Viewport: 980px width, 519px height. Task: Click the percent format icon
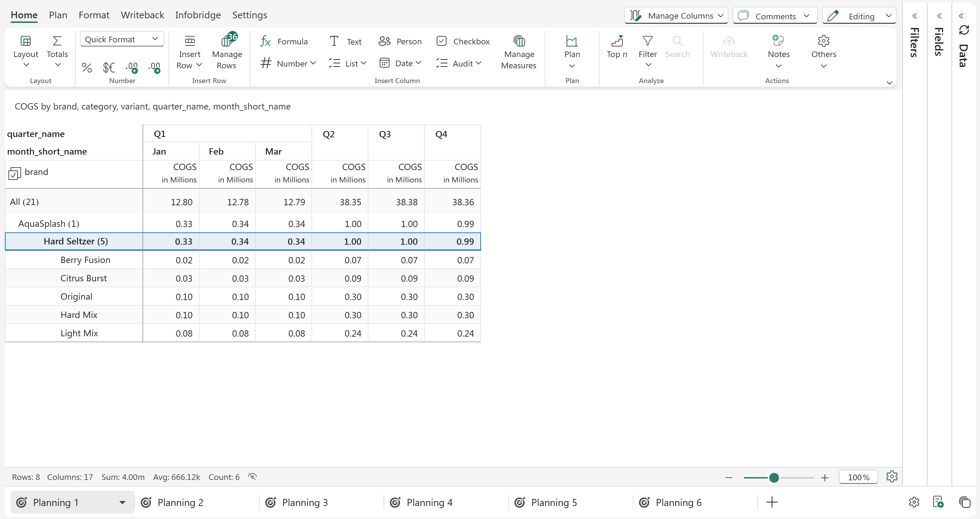[x=87, y=67]
